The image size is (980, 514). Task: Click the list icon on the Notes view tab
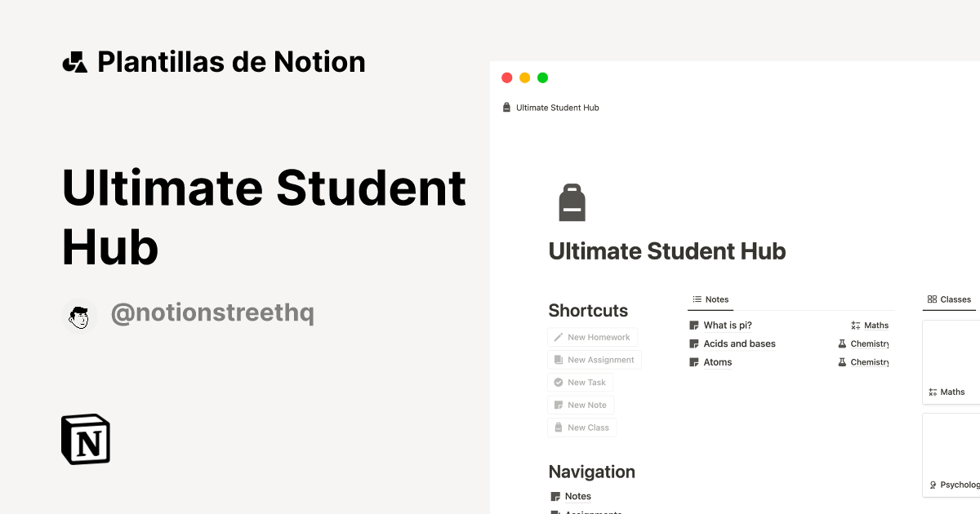[696, 299]
